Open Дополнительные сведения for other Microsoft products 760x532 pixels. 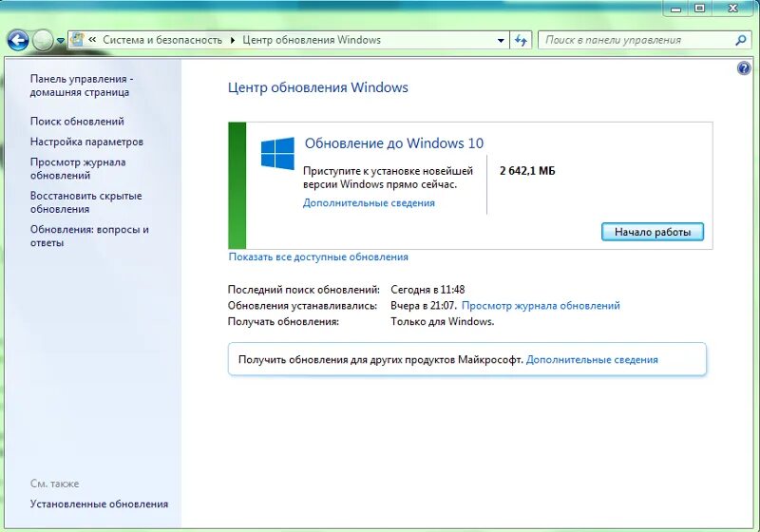(592, 359)
